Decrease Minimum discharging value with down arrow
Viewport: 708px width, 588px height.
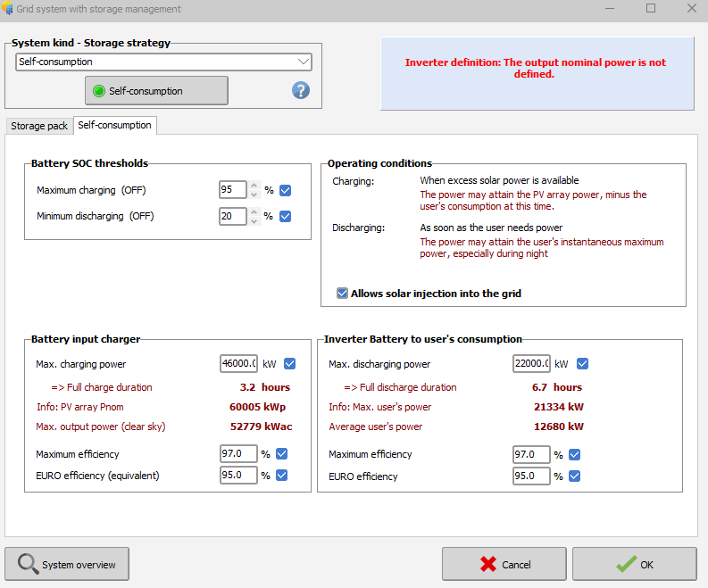pos(254,221)
